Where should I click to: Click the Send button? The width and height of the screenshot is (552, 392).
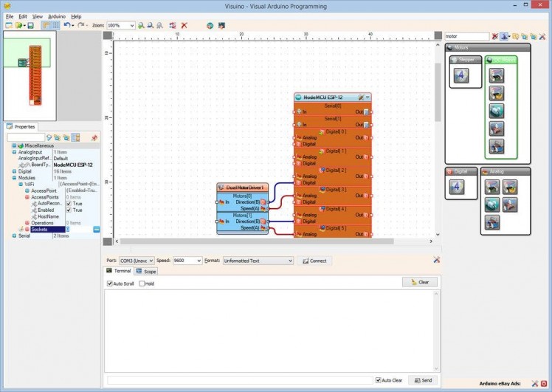point(424,380)
